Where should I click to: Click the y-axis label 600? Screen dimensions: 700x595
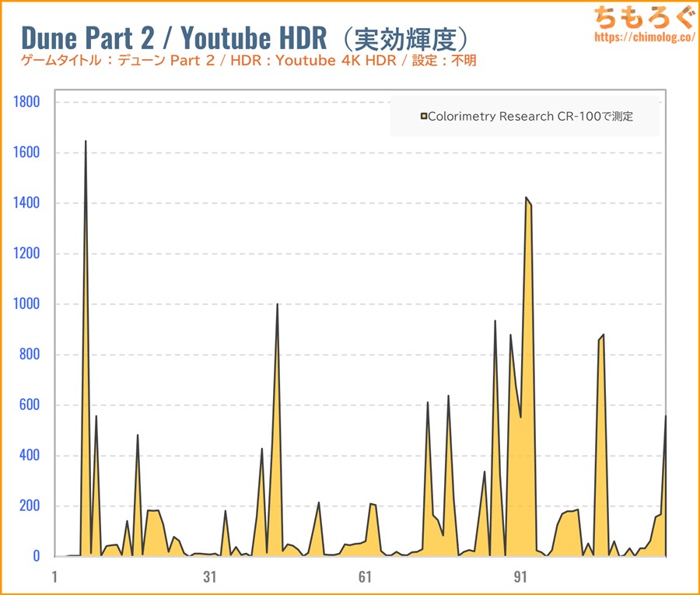[30, 404]
